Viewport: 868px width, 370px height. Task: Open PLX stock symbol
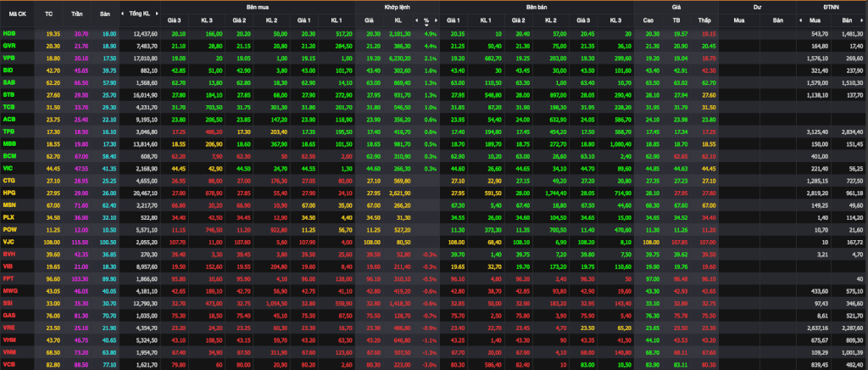(x=8, y=216)
